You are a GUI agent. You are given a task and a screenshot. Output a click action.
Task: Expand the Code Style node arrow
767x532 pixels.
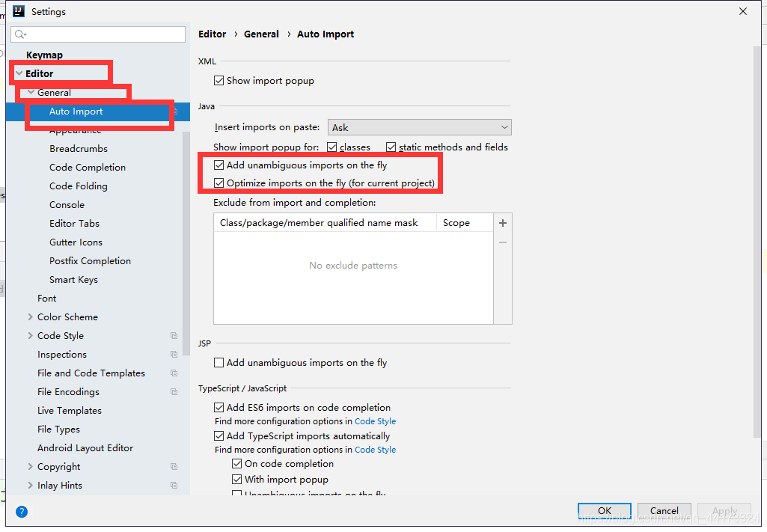coord(31,335)
